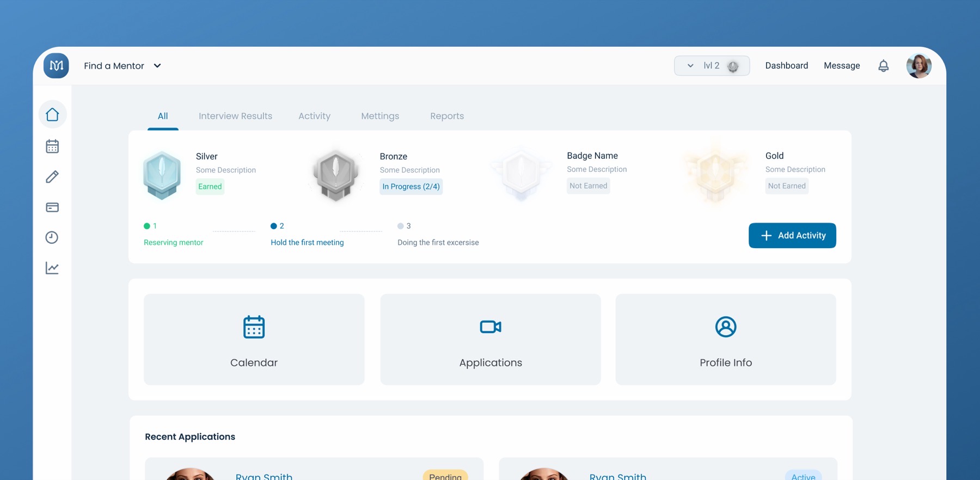This screenshot has height=480, width=980.
Task: Switch to the Activity tab
Action: (314, 116)
